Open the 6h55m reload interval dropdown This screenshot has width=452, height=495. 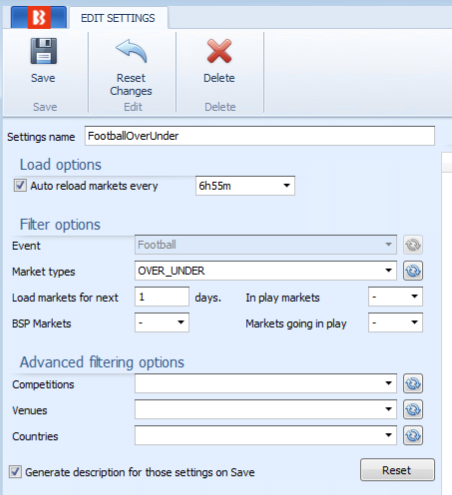[x=245, y=186]
